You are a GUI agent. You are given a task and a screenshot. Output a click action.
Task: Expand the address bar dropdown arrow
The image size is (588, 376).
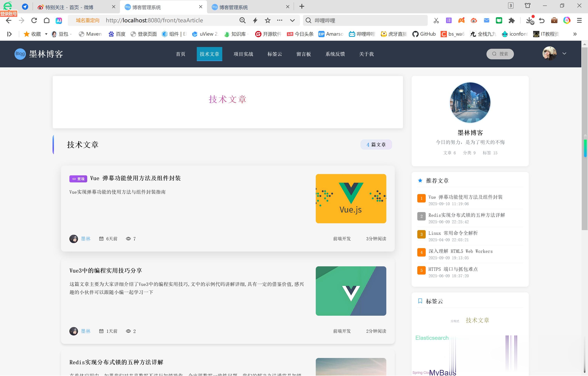[292, 20]
